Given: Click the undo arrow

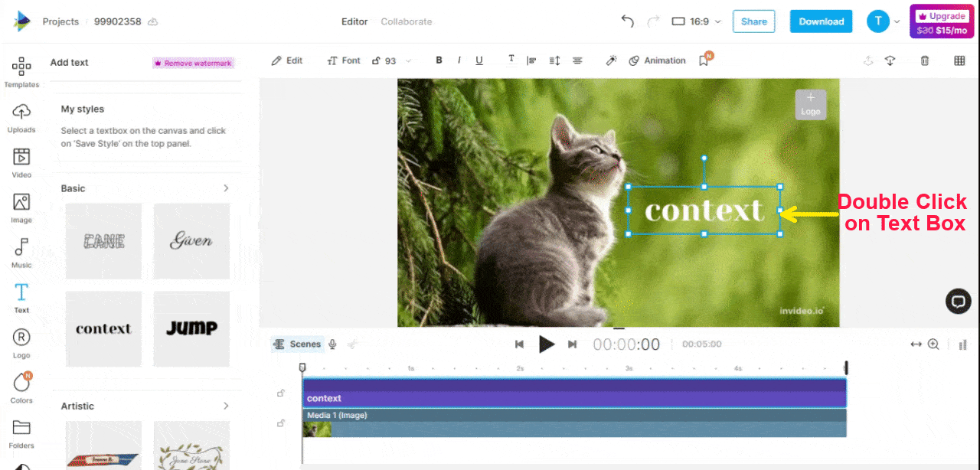Looking at the screenshot, I should pos(628,21).
